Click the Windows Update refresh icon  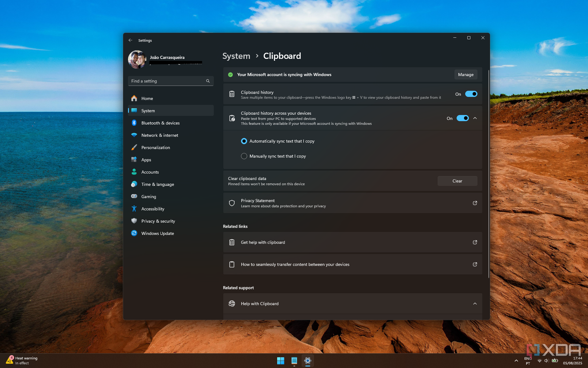pyautogui.click(x=134, y=233)
